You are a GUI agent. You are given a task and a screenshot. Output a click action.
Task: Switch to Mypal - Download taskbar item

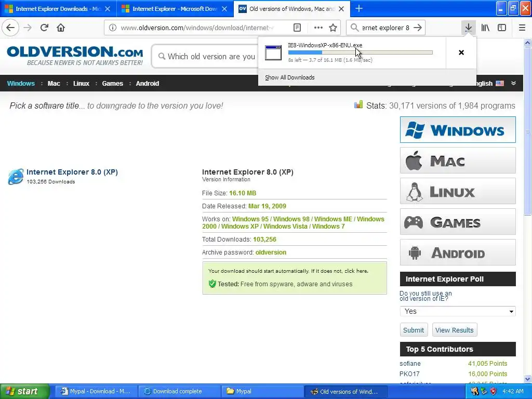point(96,391)
